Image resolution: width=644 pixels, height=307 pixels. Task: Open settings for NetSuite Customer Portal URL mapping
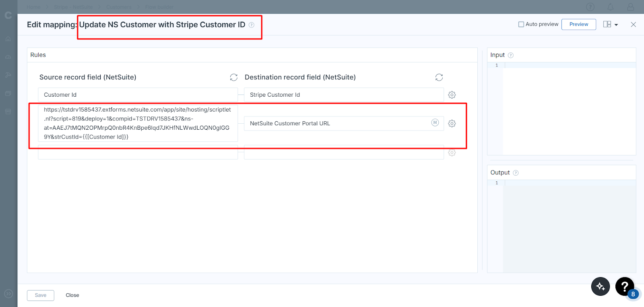452,124
